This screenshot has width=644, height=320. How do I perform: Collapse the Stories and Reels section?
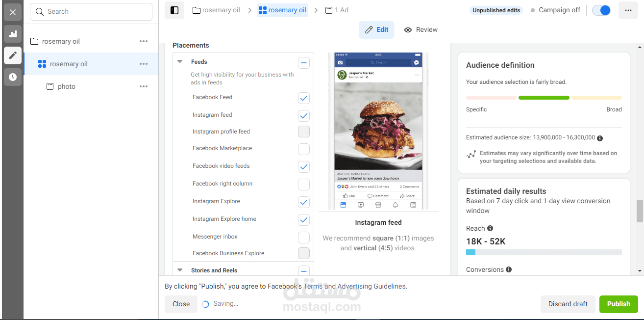click(x=180, y=270)
